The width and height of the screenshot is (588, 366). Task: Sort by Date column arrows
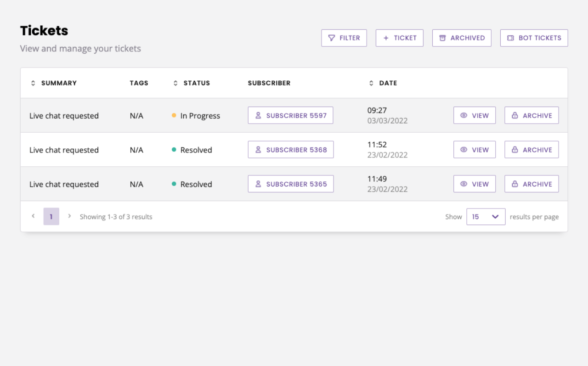tap(371, 83)
